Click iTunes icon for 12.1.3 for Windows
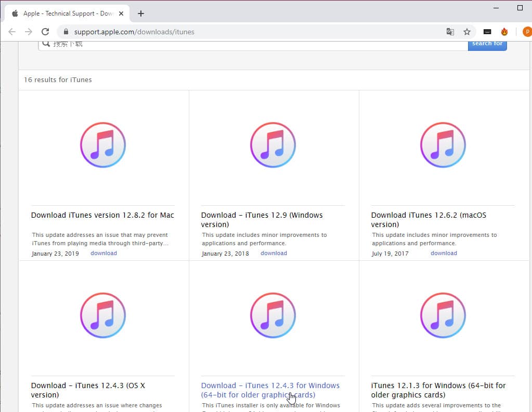 pos(443,315)
